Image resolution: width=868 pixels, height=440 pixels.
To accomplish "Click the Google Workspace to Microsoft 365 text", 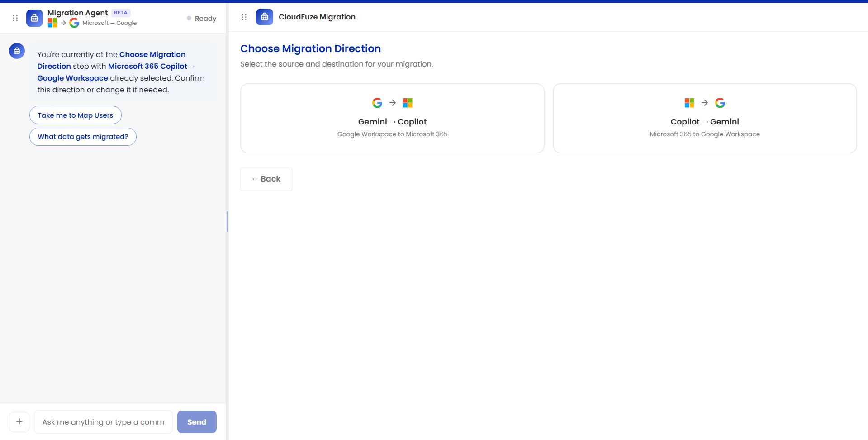I will coord(392,134).
